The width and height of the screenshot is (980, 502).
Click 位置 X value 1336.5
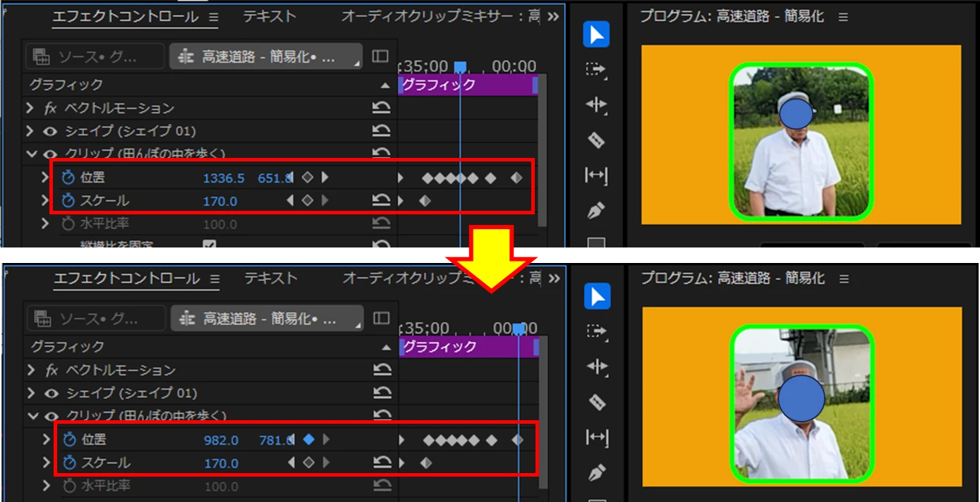[224, 178]
